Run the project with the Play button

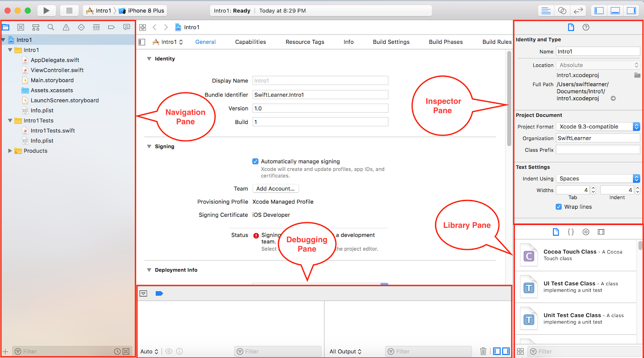(x=46, y=10)
